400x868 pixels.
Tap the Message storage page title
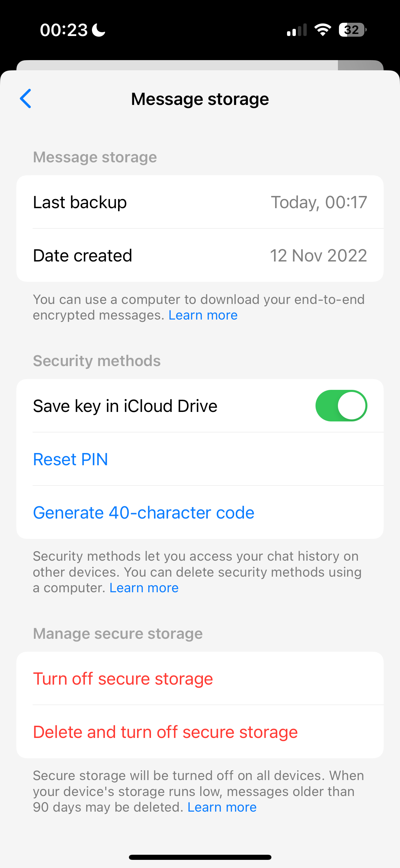(200, 99)
